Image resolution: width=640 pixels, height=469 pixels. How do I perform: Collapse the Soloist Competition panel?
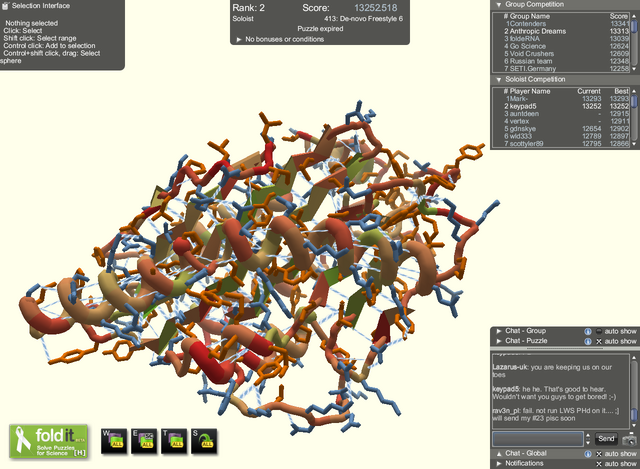pyautogui.click(x=499, y=80)
